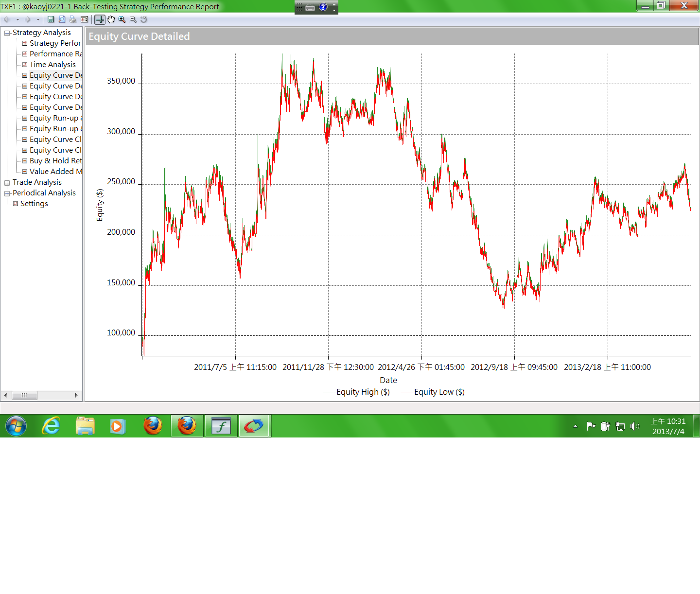Select the Strategy Analysis tree label
700x594 pixels.
[x=42, y=33]
